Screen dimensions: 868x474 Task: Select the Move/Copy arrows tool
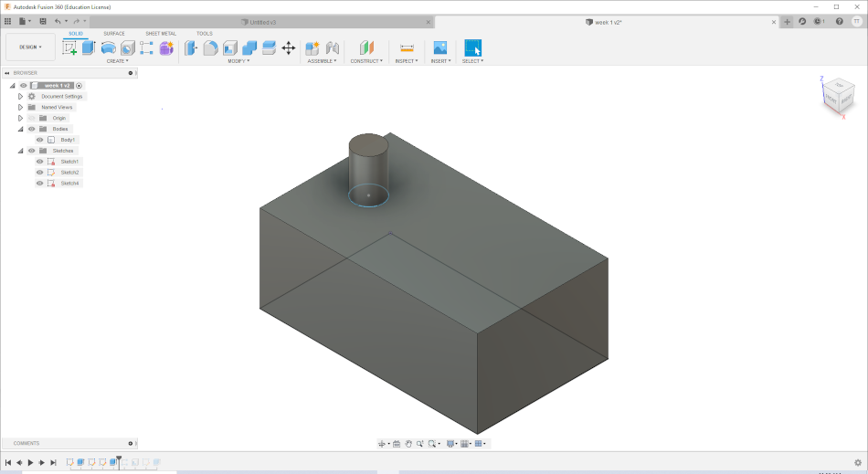pyautogui.click(x=289, y=48)
